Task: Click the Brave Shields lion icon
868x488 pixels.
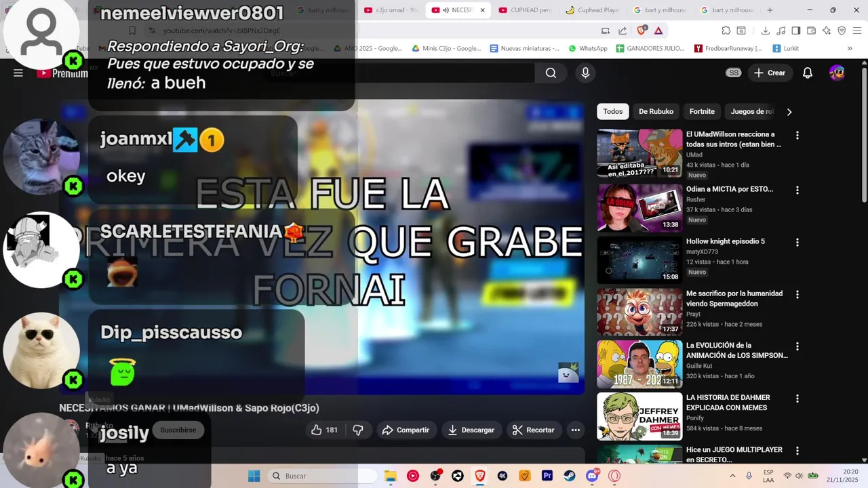Action: [x=642, y=30]
